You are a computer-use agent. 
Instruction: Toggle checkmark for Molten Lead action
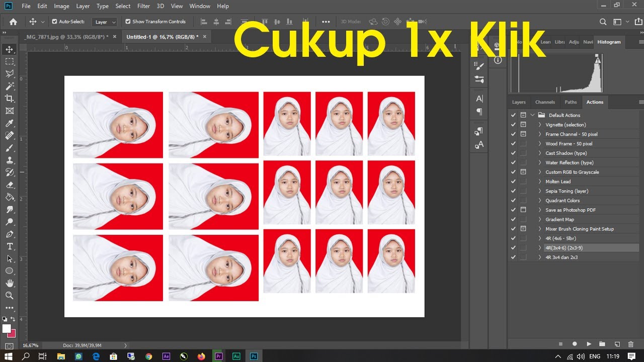[x=513, y=182]
